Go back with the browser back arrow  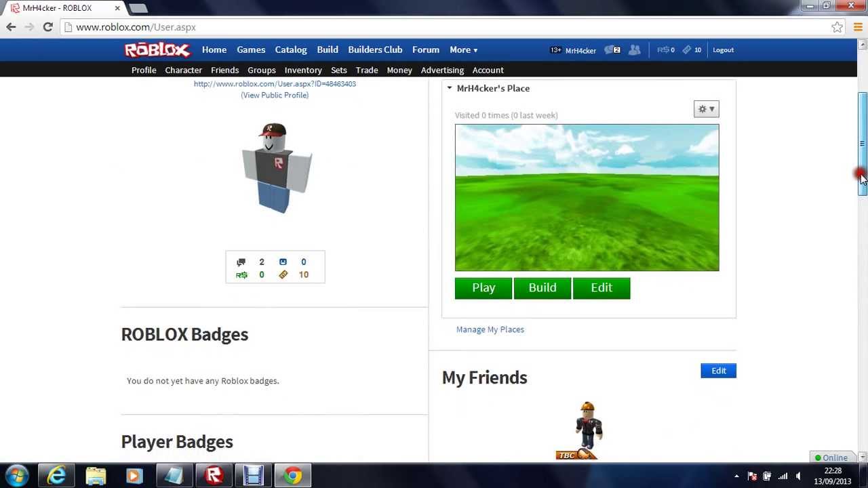(x=11, y=27)
